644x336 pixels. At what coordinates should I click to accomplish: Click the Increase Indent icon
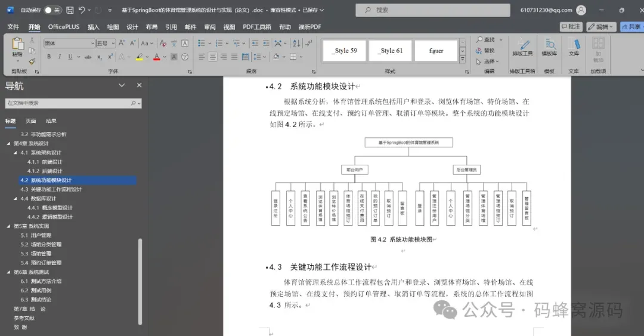click(266, 43)
